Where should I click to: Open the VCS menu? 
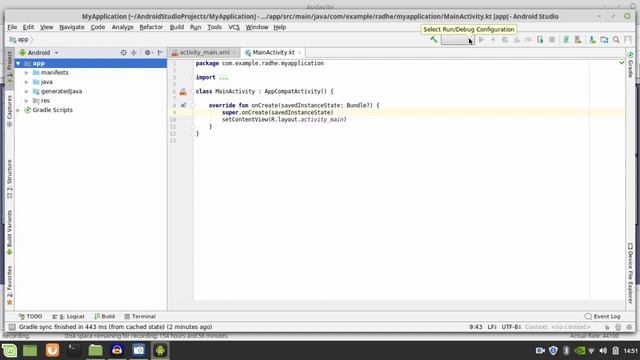(x=234, y=27)
